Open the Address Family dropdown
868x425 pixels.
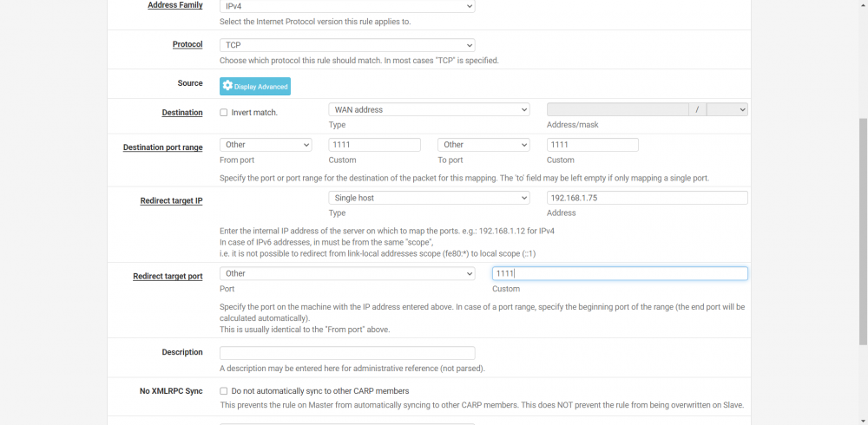click(x=347, y=6)
